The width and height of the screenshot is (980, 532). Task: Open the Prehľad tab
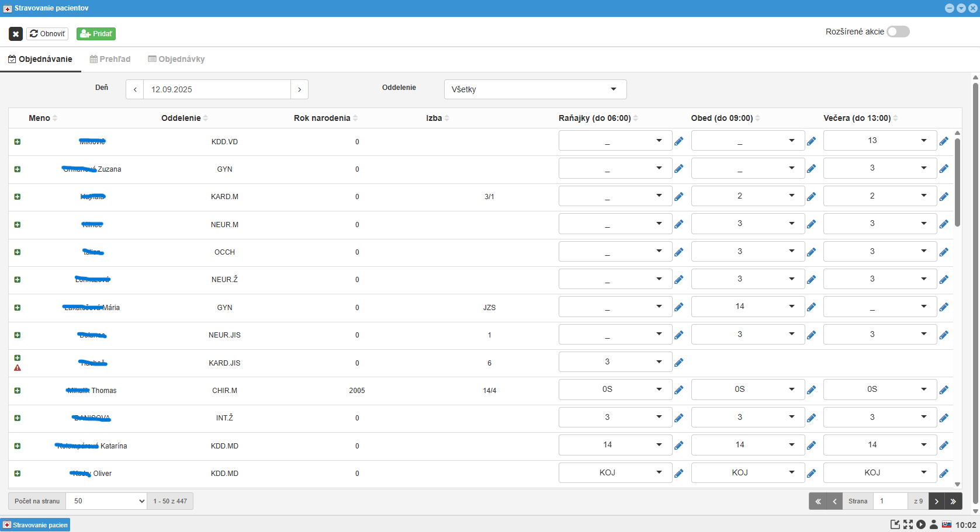(110, 59)
